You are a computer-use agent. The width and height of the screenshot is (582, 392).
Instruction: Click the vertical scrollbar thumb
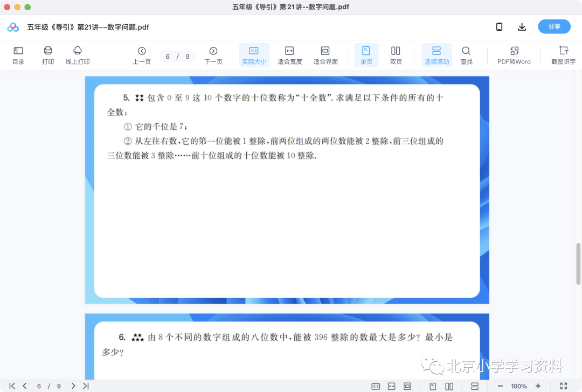tap(578, 264)
